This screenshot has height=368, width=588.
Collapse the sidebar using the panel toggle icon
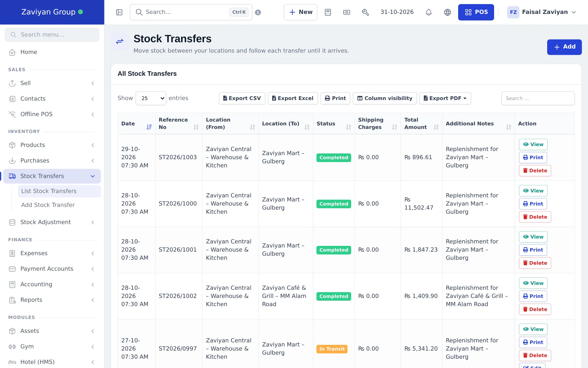[119, 12]
